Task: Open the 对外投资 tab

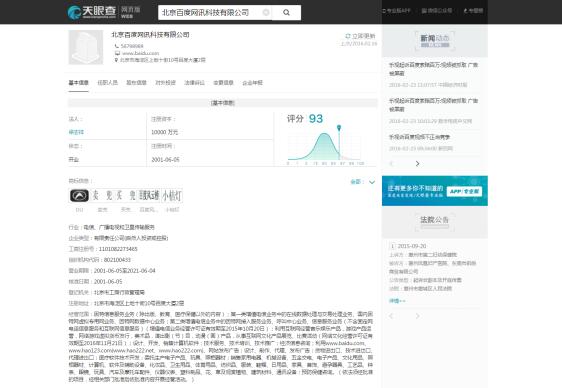Action: [165, 83]
